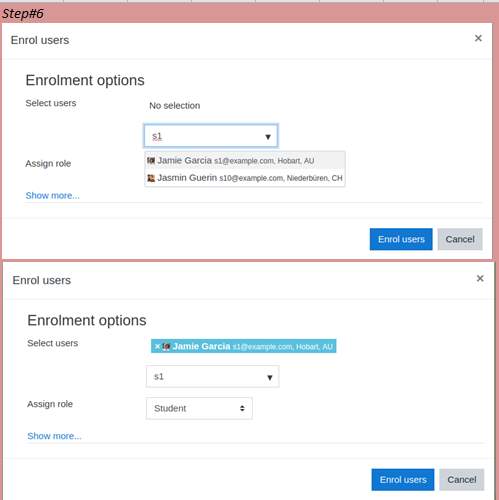The width and height of the screenshot is (499, 500).
Task: Close the upper Enrol users dialog
Action: click(x=478, y=38)
